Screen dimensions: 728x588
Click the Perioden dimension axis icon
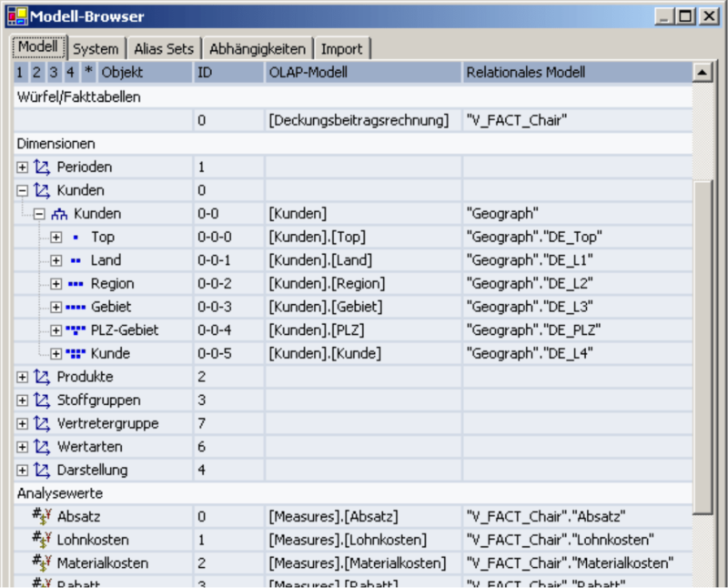[42, 167]
